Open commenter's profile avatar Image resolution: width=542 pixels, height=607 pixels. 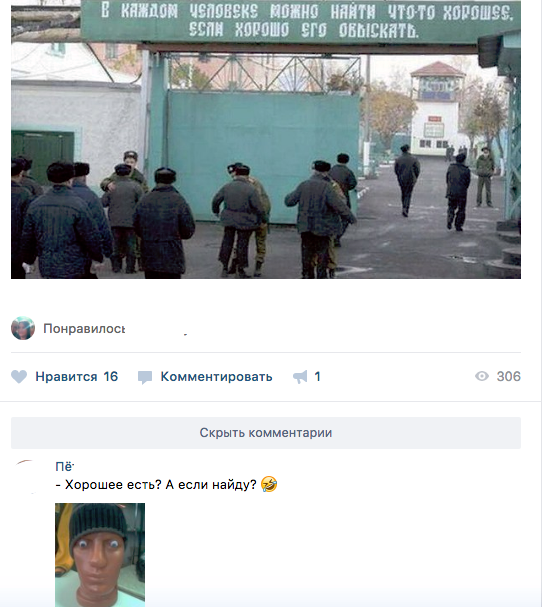[x=27, y=477]
